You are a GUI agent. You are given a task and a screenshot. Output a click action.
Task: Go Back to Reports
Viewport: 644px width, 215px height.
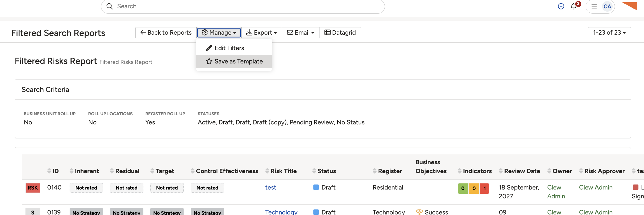(x=166, y=32)
